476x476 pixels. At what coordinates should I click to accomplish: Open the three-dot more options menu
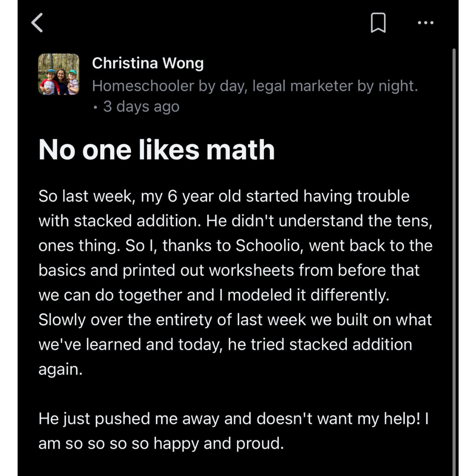pyautogui.click(x=425, y=23)
